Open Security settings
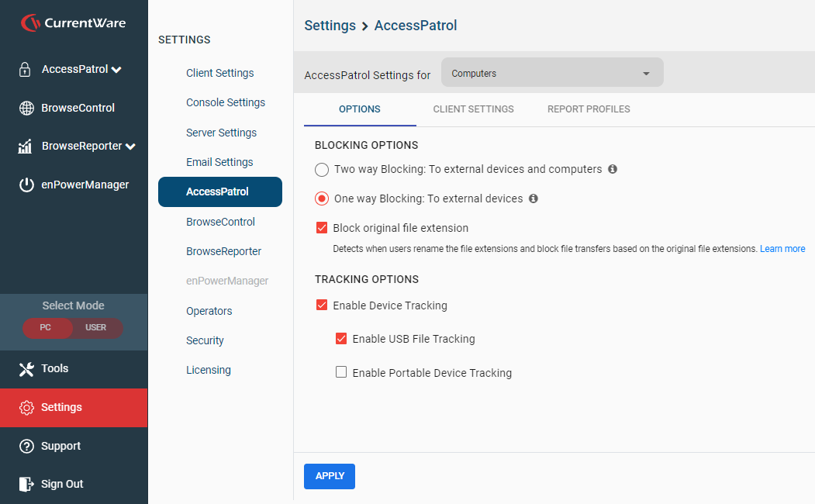Viewport: 815px width, 504px height. tap(205, 341)
